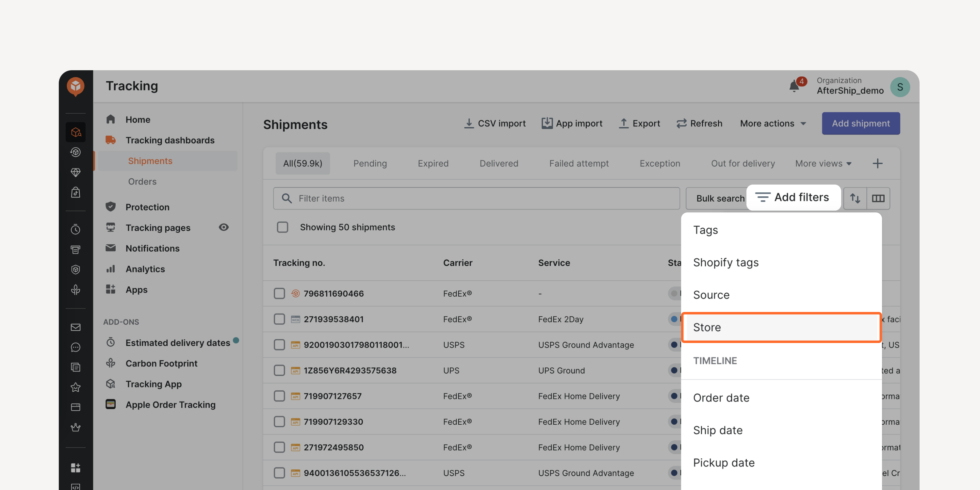Viewport: 980px width, 490px height.
Task: Open the notifications bell icon
Action: click(794, 86)
